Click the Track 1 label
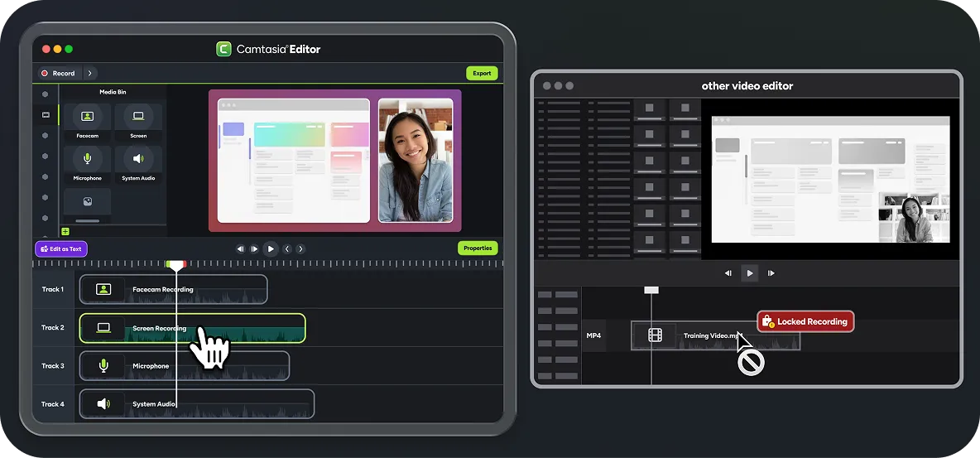Image resolution: width=980 pixels, height=458 pixels. (53, 289)
